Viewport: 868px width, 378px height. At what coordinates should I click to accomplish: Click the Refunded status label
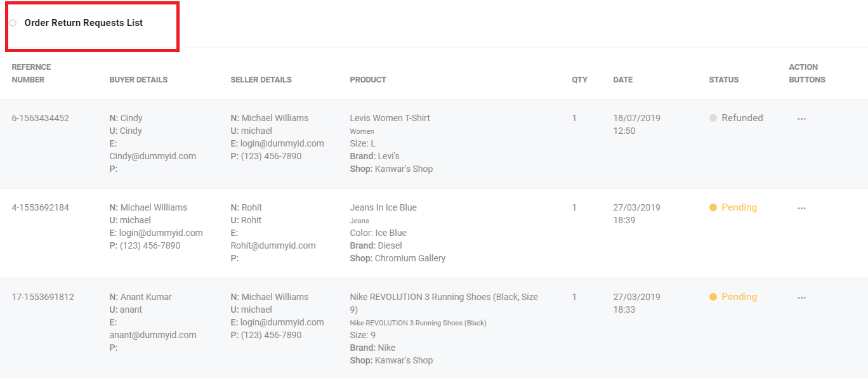[742, 118]
